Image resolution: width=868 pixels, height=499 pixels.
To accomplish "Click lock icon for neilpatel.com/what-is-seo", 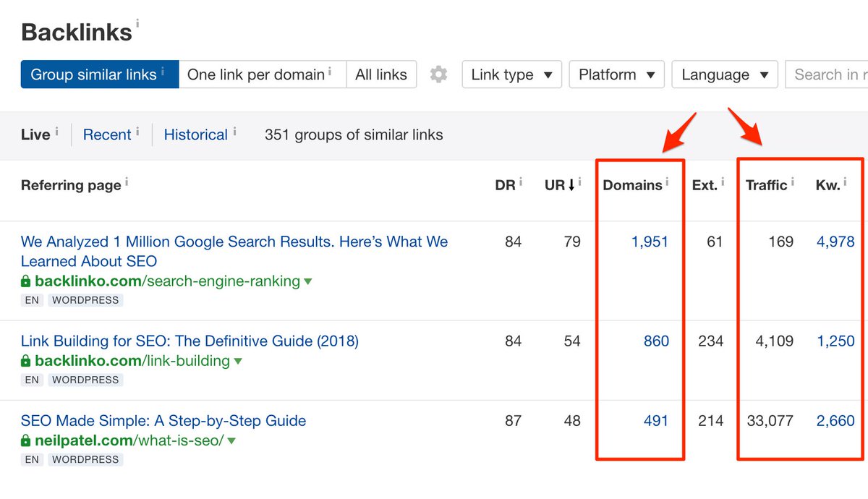I will coord(26,440).
